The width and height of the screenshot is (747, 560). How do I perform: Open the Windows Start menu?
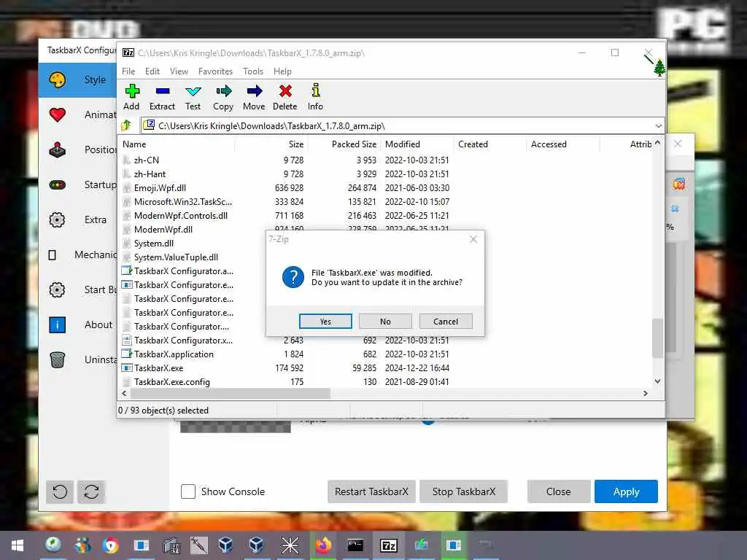(18, 545)
